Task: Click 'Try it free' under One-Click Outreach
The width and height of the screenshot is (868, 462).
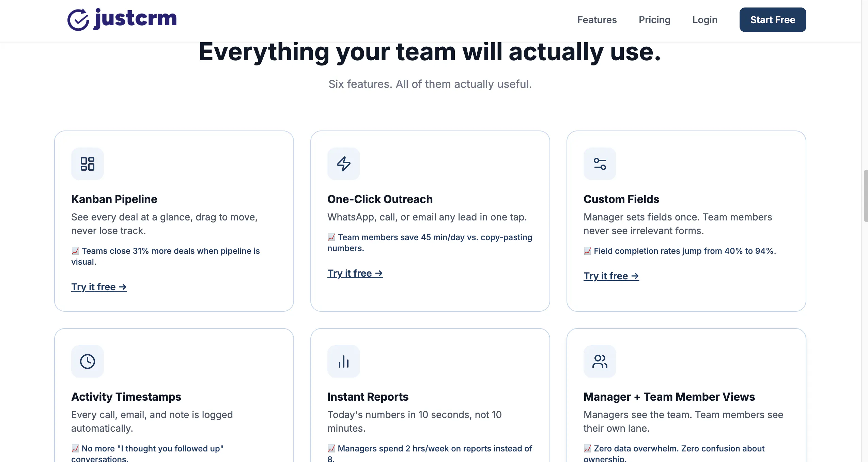Action: [x=355, y=273]
